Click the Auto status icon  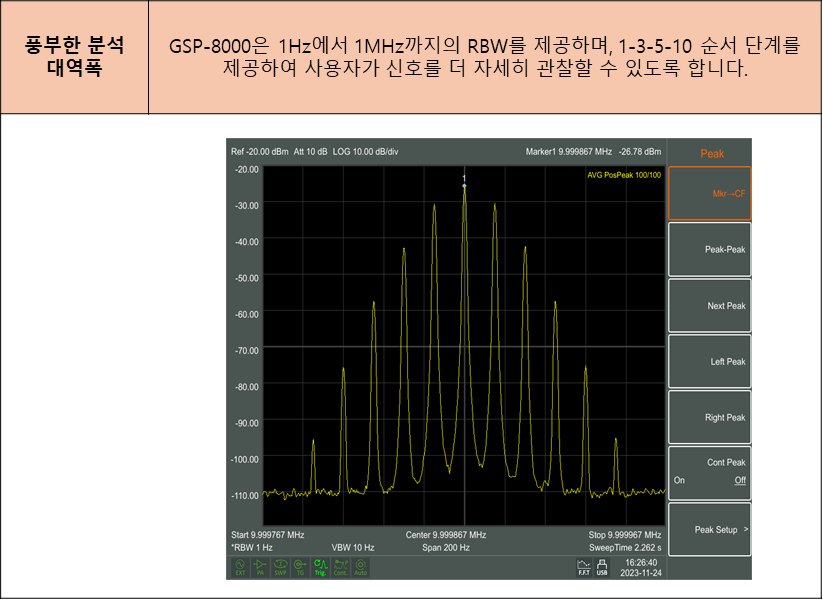(361, 567)
